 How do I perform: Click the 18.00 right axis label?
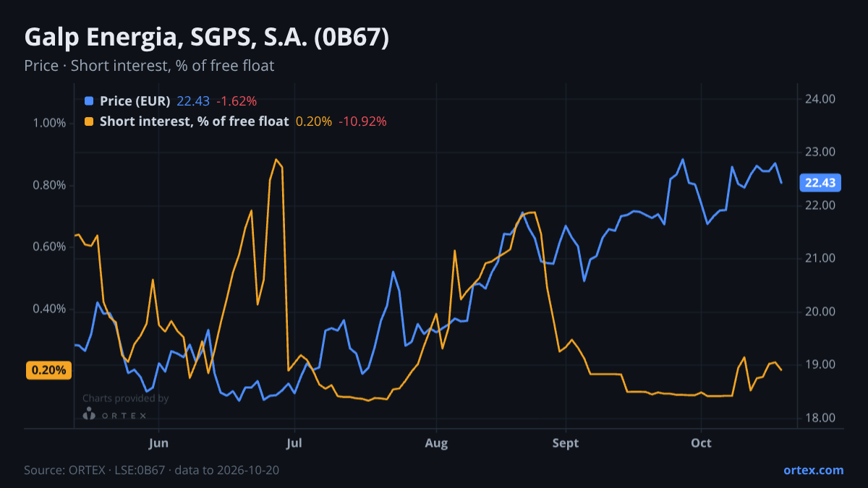pyautogui.click(x=820, y=418)
